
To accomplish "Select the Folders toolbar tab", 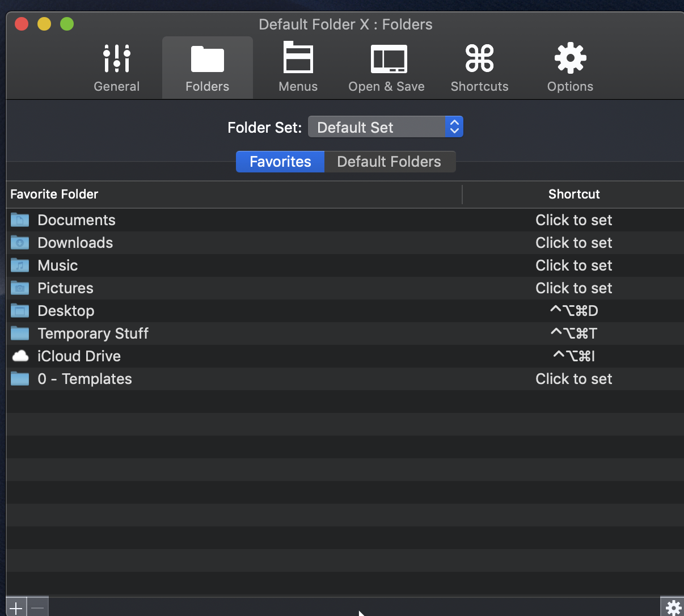I will (x=208, y=68).
